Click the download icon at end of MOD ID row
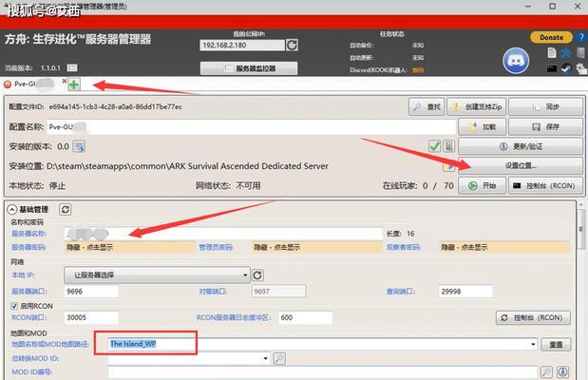Screen dimensions: 588x380 tap(562, 371)
